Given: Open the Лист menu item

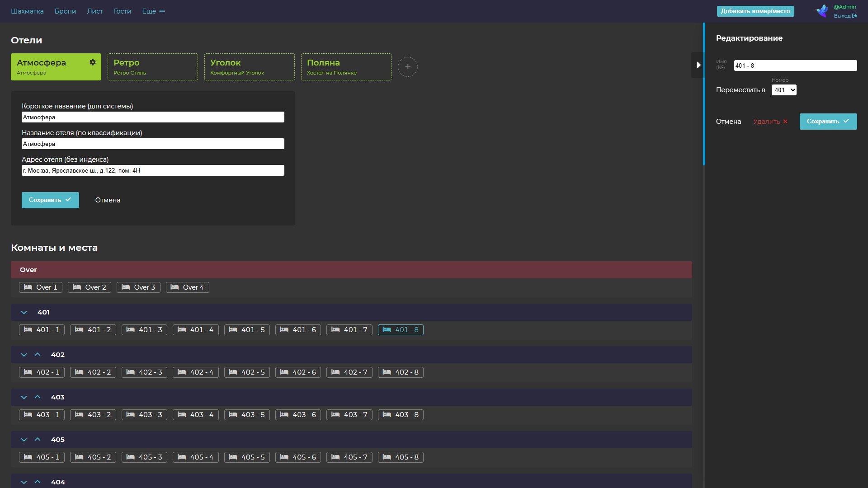Looking at the screenshot, I should click(95, 11).
